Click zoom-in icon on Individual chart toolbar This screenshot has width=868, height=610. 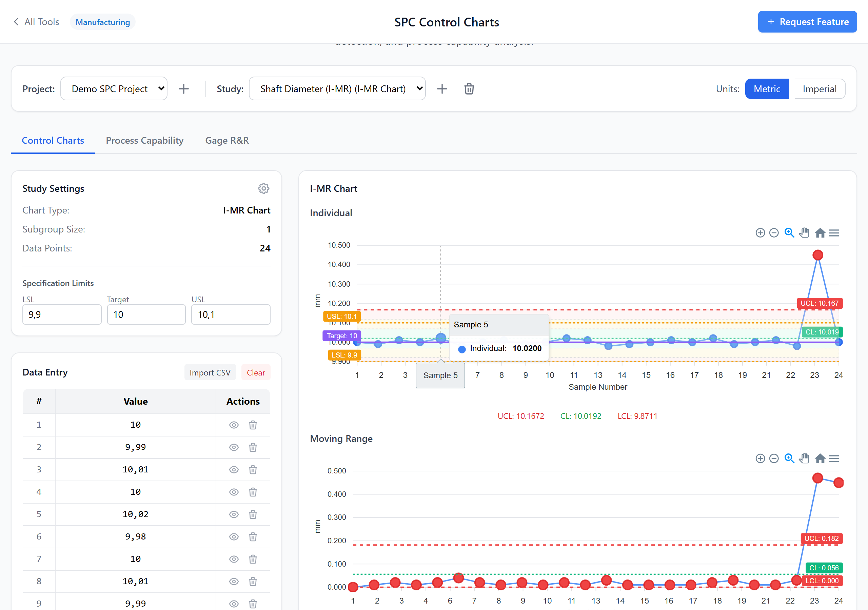point(760,233)
